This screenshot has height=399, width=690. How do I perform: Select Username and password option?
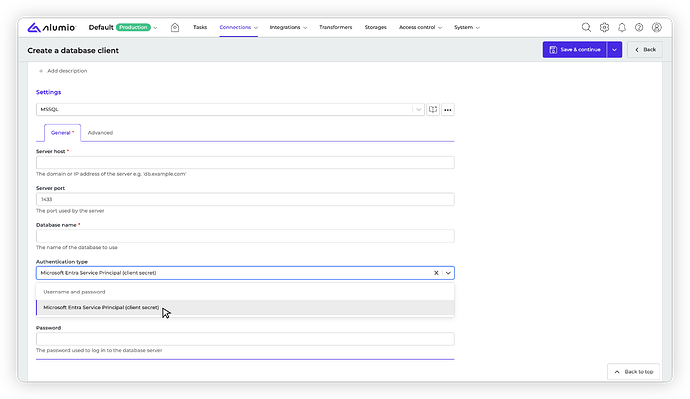tap(245, 292)
